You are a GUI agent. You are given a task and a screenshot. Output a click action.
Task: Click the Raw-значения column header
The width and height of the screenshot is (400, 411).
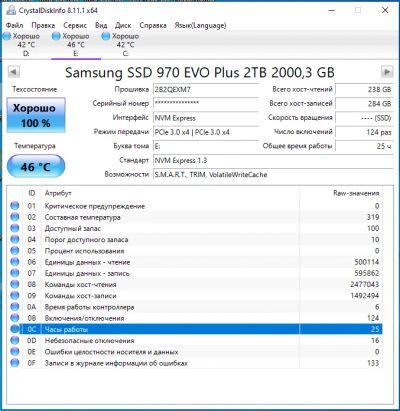click(x=356, y=193)
